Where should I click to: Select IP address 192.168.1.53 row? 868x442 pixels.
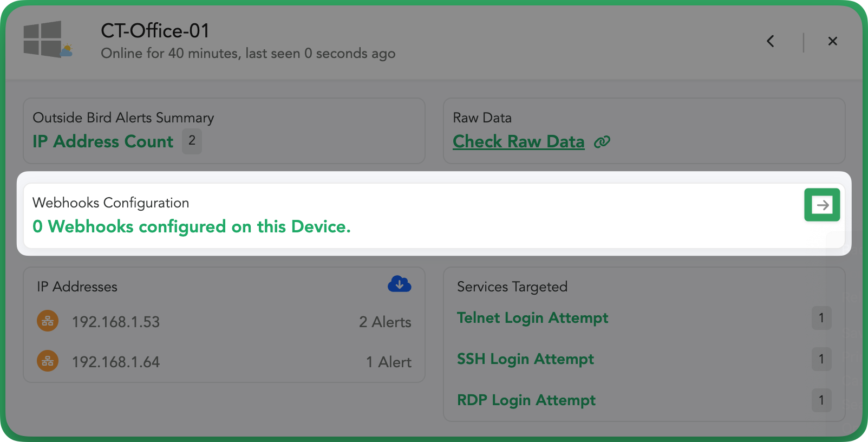[x=224, y=322]
